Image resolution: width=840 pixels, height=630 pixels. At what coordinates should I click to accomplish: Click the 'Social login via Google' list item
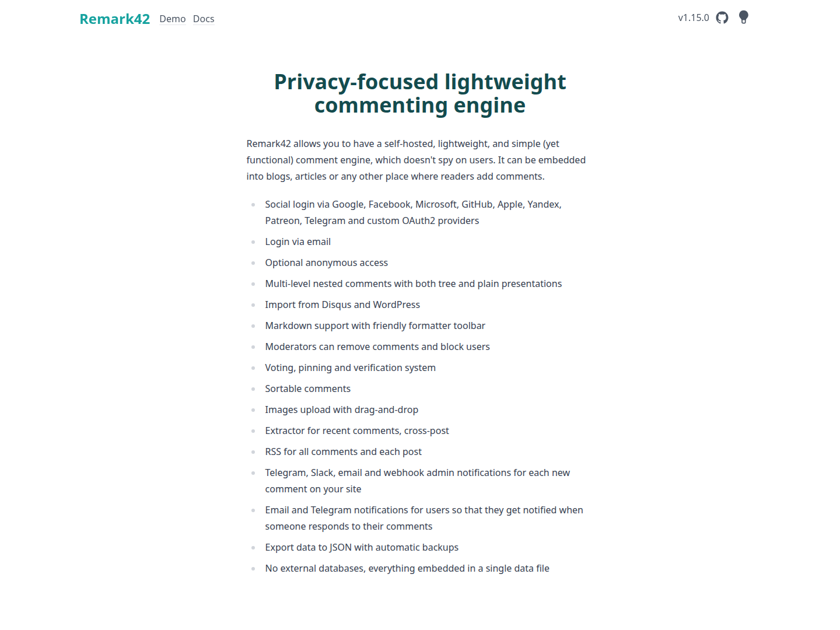413,212
